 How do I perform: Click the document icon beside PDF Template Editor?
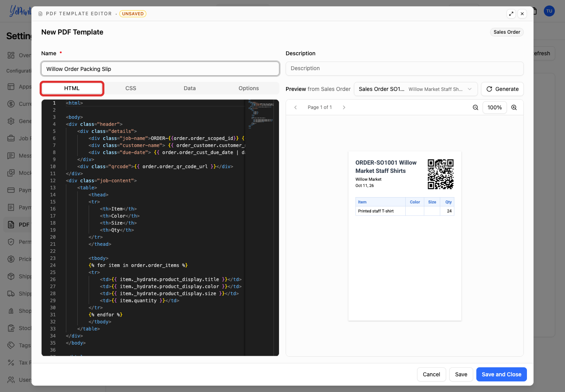pyautogui.click(x=40, y=14)
